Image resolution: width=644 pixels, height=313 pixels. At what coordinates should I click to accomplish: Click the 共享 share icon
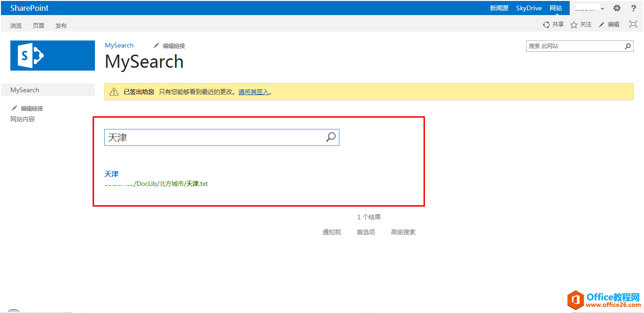546,24
